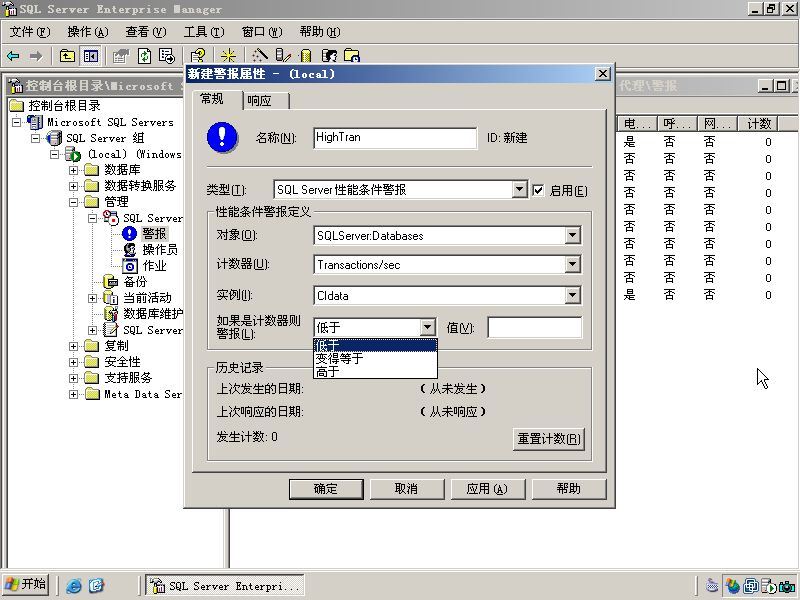Select 数据库维护 node in the tree
800x600 pixels.
pyautogui.click(x=153, y=313)
